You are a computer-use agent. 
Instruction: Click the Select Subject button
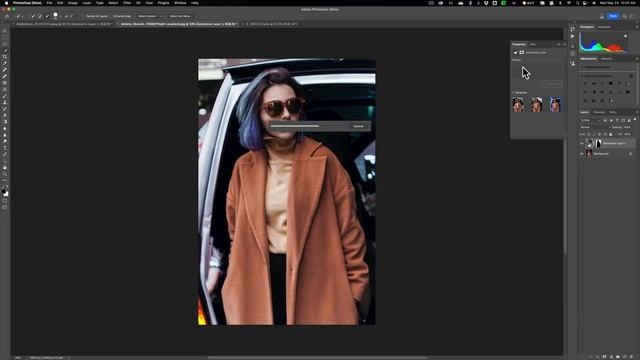147,16
